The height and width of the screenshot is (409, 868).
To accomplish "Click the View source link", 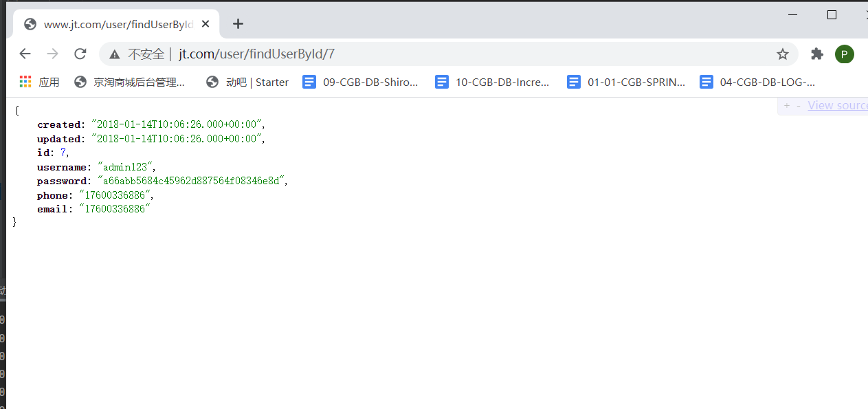I will coord(838,105).
